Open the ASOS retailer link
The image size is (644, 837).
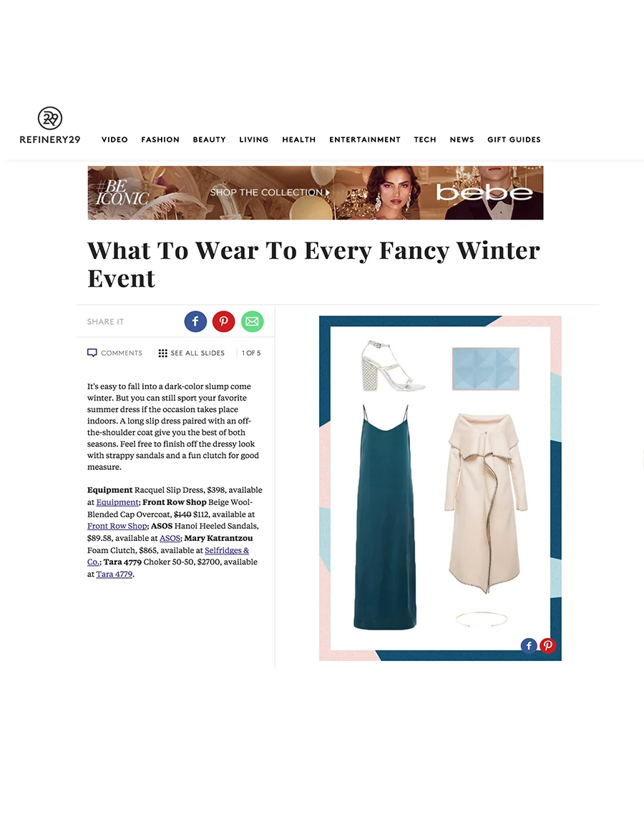170,538
